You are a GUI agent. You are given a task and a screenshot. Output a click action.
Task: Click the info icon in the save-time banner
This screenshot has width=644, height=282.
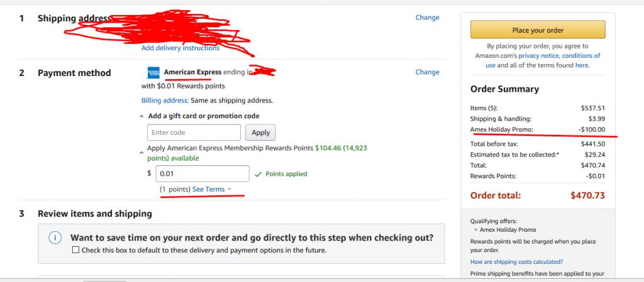[x=56, y=238]
